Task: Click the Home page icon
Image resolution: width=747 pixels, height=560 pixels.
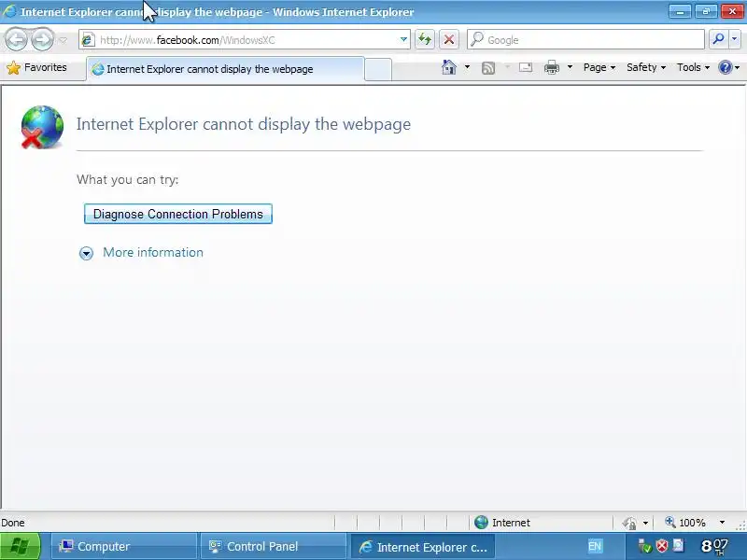Action: (449, 67)
